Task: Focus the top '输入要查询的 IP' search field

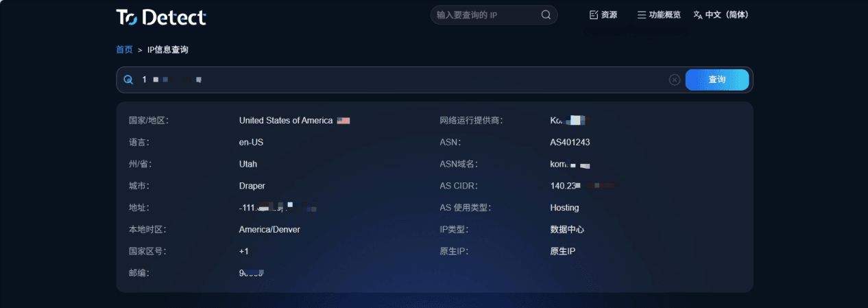Action: click(x=483, y=15)
